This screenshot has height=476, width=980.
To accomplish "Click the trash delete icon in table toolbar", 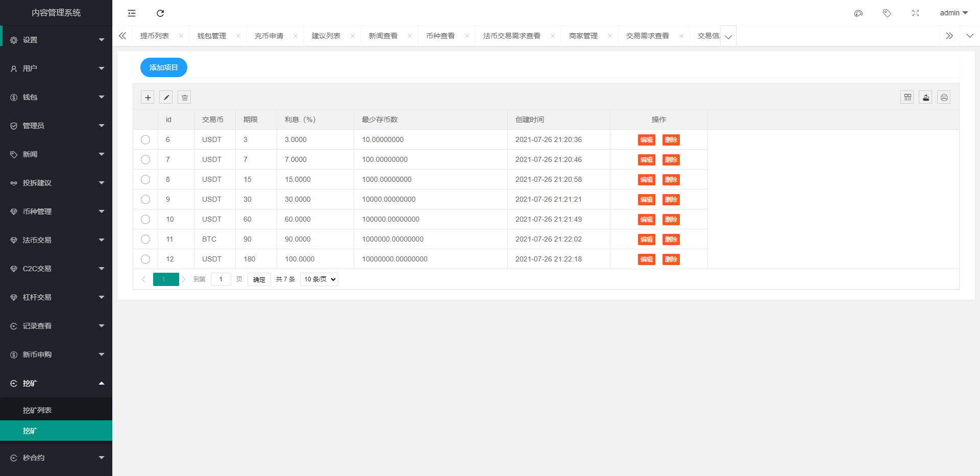I will click(x=184, y=98).
